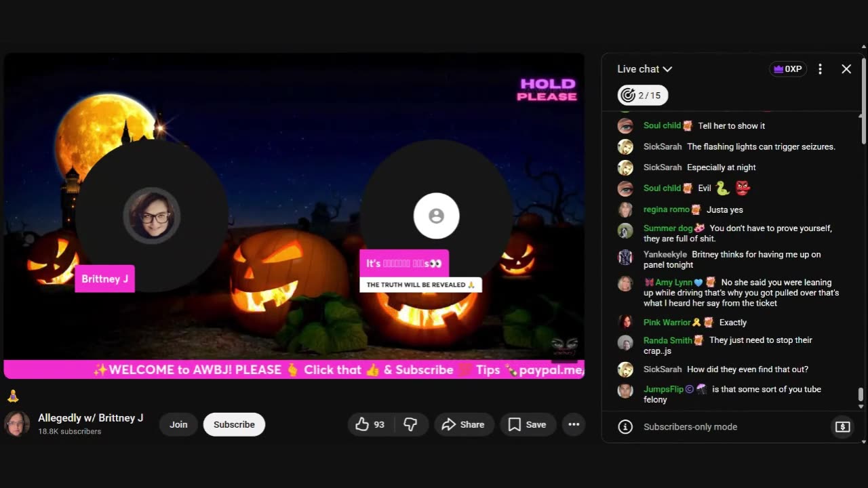Image resolution: width=868 pixels, height=488 pixels.
Task: Click Soul child avatar on 'Evil' message
Action: [x=625, y=188]
